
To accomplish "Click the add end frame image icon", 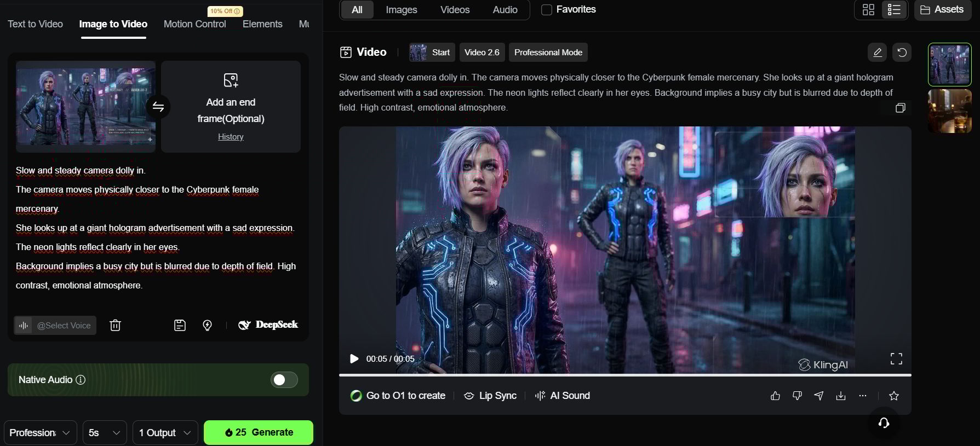I will click(231, 80).
